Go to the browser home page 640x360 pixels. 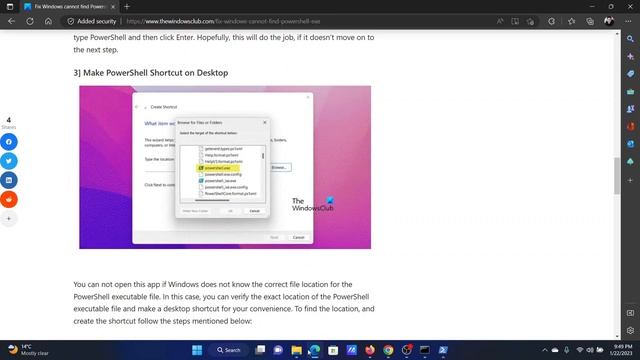tap(48, 21)
